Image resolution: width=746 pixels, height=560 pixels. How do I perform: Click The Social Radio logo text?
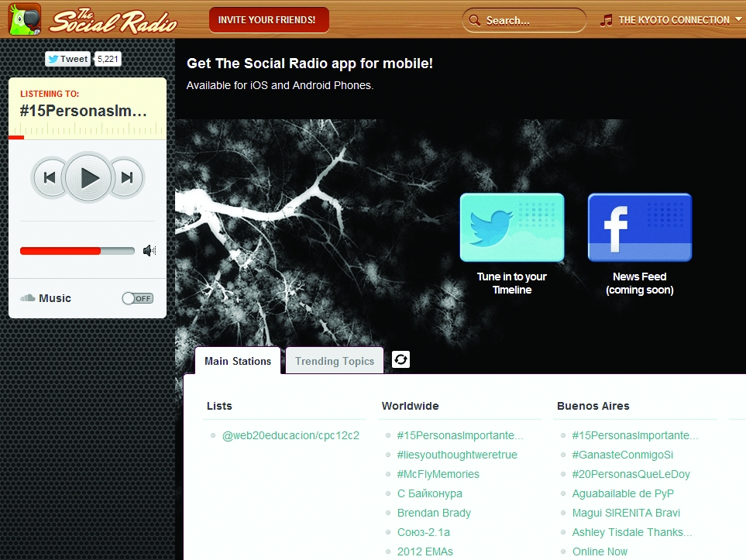coord(113,21)
